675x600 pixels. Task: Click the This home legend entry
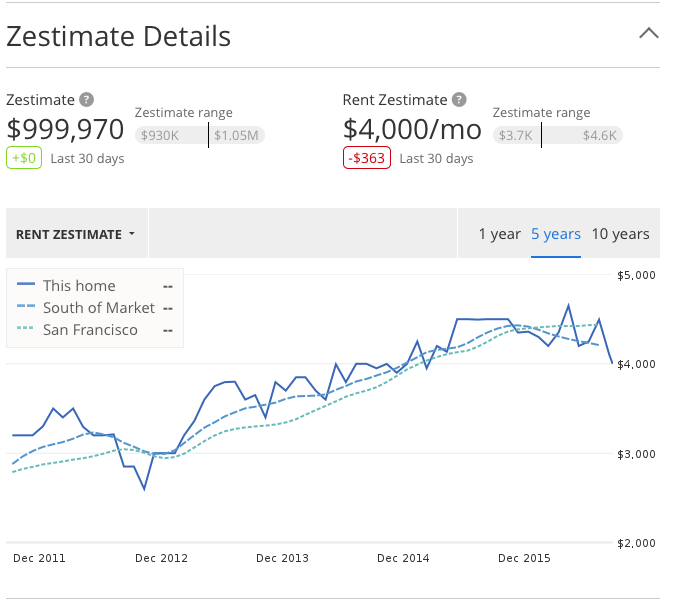point(95,286)
